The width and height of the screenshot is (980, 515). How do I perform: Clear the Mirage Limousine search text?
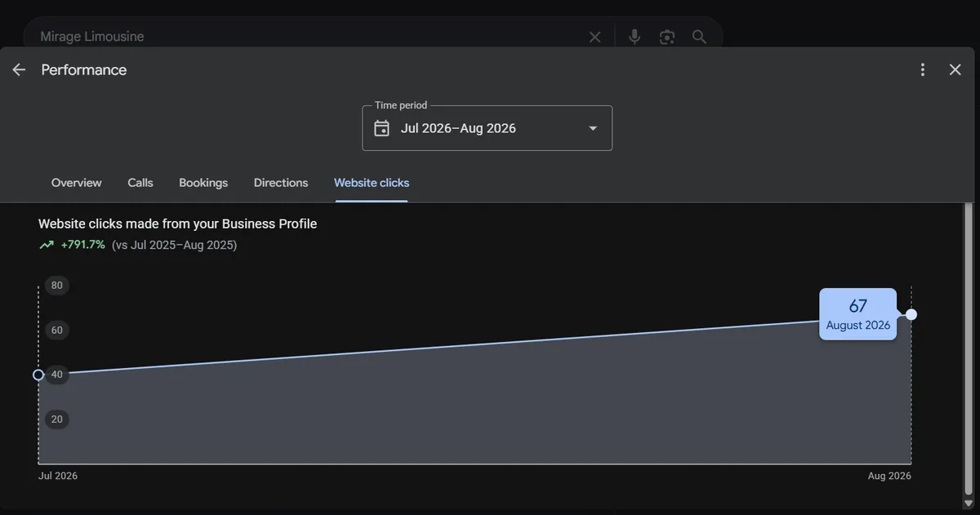595,37
